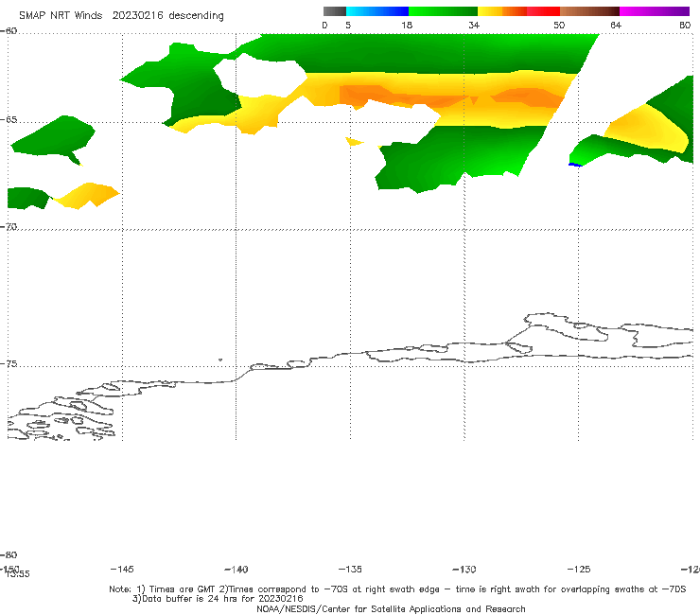Click the color bar label '34'
The image size is (700, 615).
[474, 25]
